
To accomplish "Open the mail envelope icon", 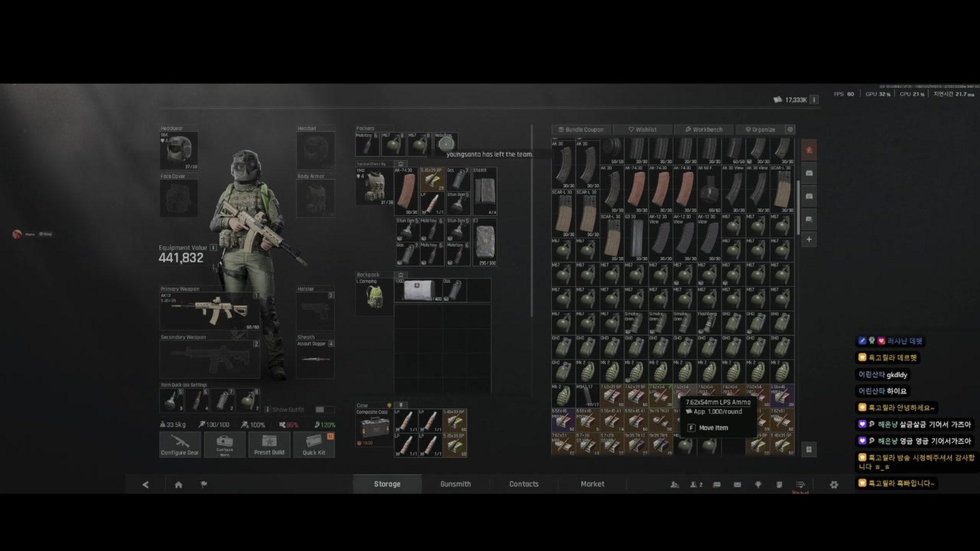I will tap(737, 485).
